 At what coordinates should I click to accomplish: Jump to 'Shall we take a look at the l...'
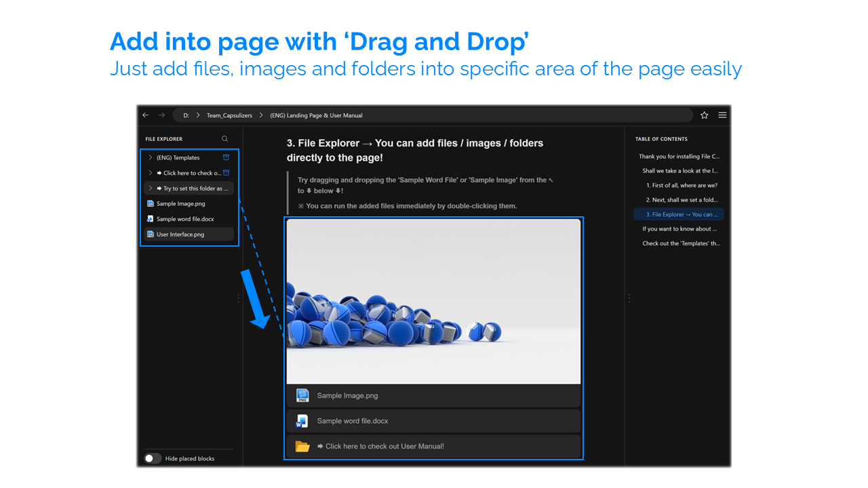[680, 171]
